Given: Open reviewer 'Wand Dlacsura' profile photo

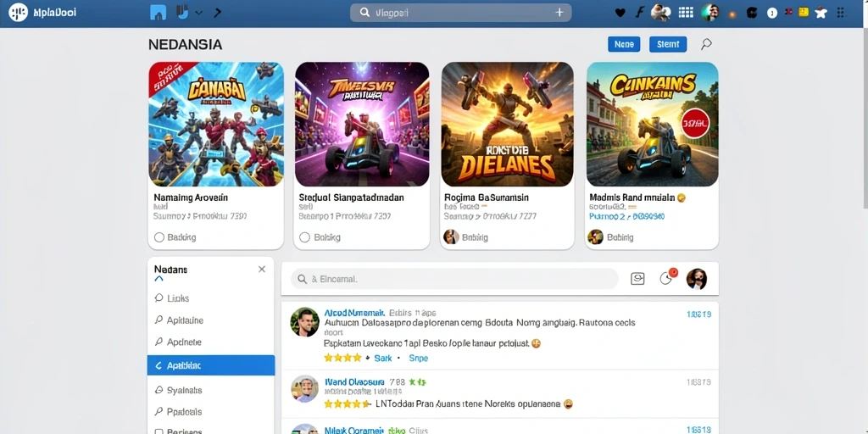Looking at the screenshot, I should (x=304, y=388).
